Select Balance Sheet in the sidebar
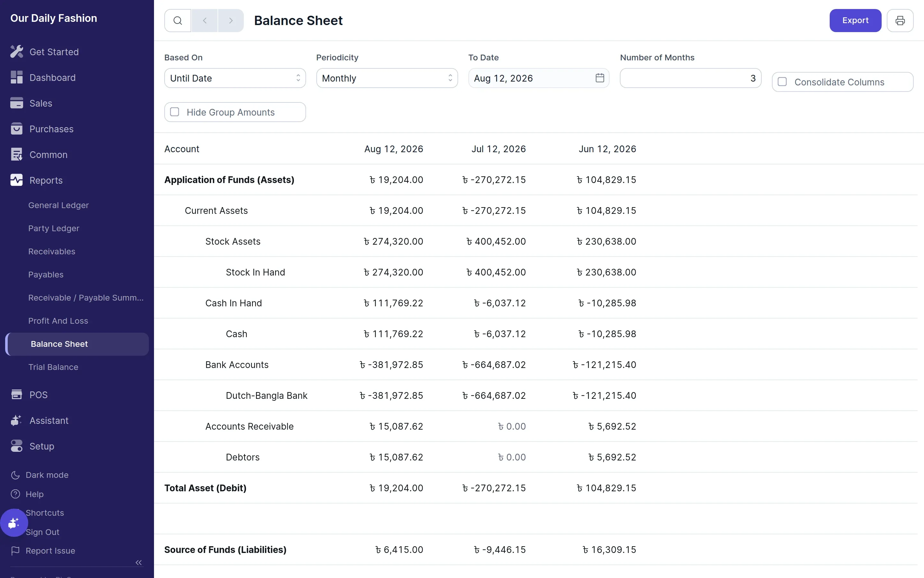Screen dimensions: 924x578 (77, 344)
